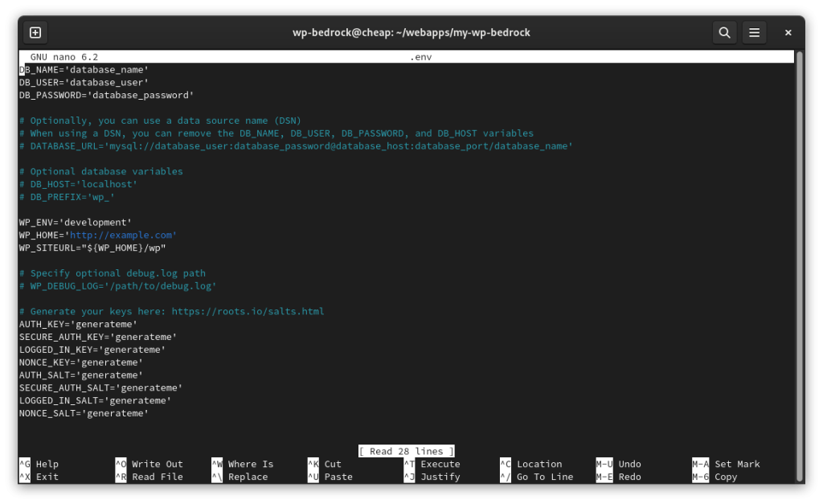
Task: Open the hamburger menu
Action: (754, 32)
